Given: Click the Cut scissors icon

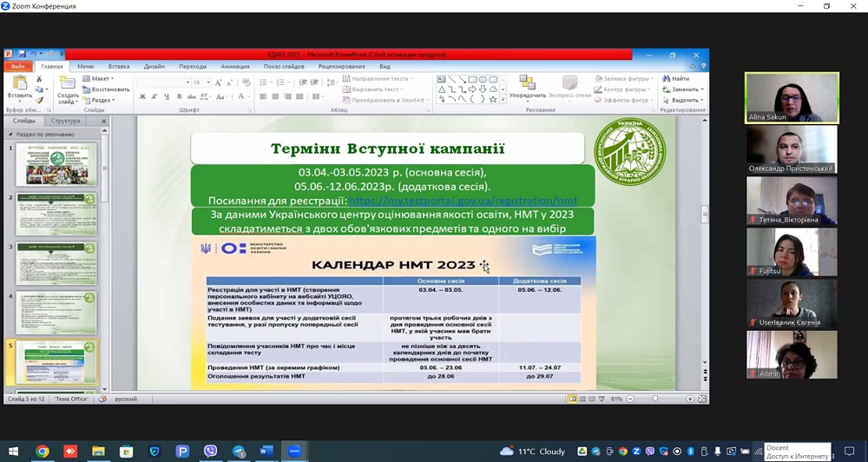Looking at the screenshot, I should pos(39,79).
